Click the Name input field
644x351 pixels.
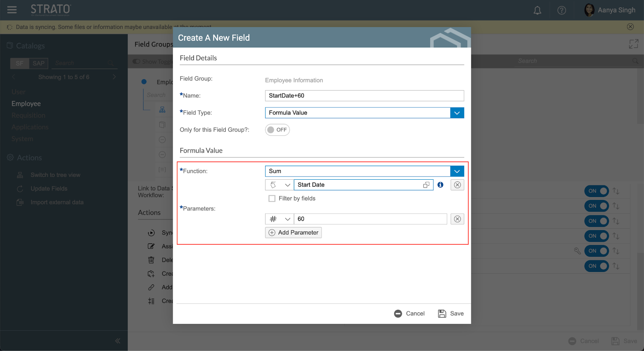click(x=364, y=96)
